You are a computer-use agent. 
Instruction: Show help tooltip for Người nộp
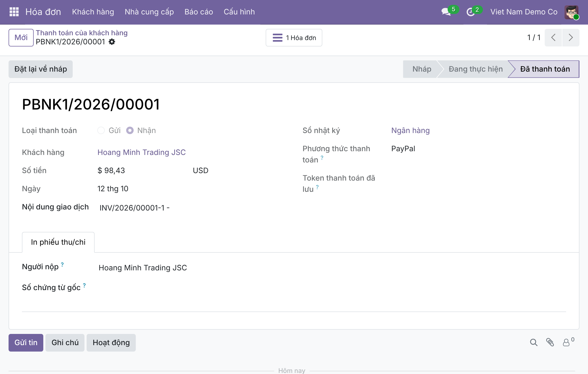click(62, 264)
